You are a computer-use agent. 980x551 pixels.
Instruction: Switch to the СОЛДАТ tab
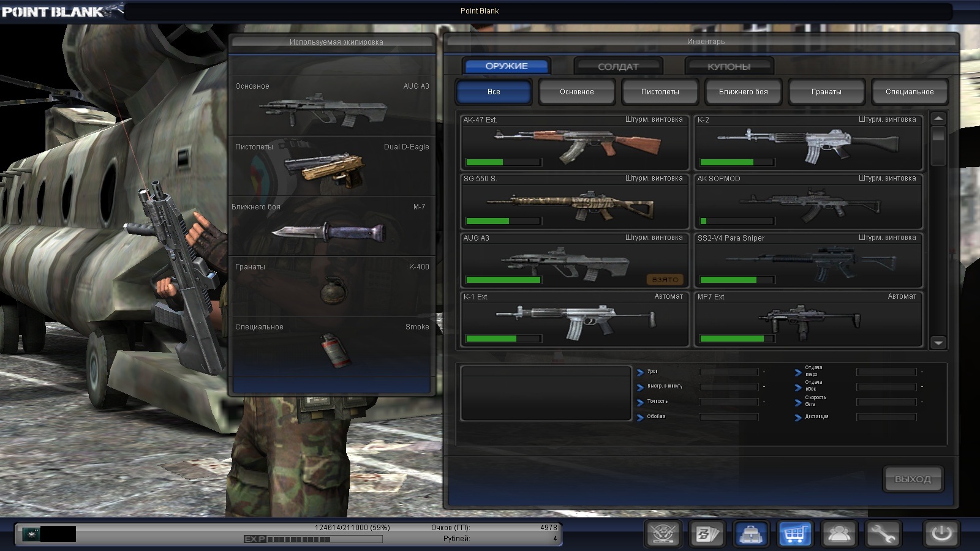(618, 66)
